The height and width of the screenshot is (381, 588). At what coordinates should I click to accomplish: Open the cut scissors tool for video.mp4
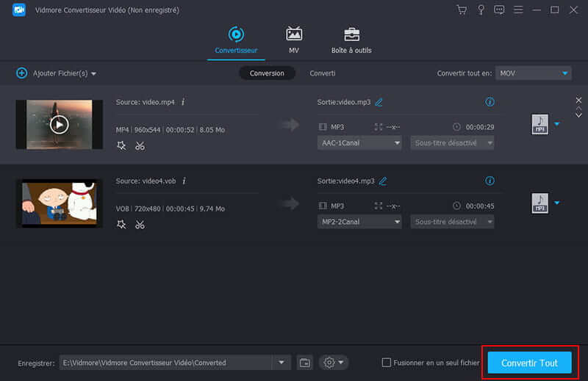tap(140, 146)
